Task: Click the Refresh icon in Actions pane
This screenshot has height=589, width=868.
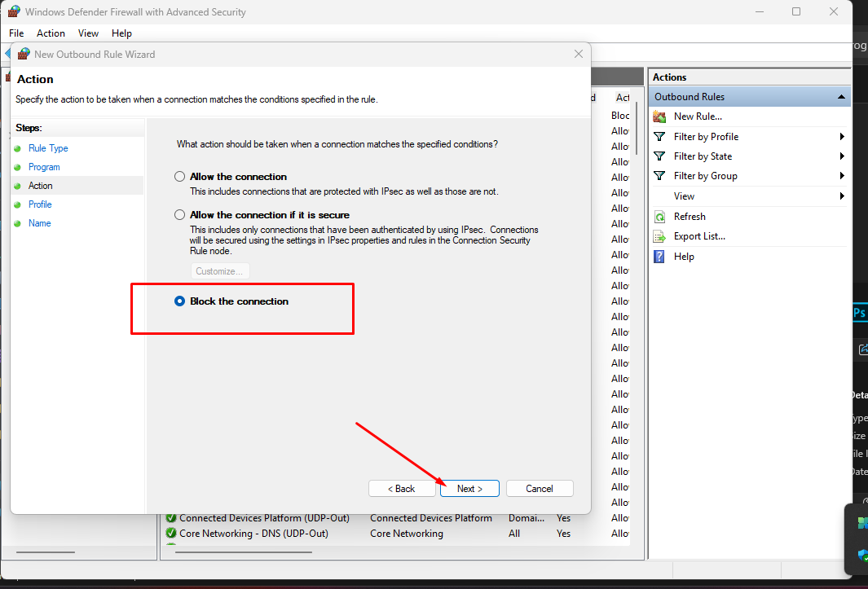Action: click(x=659, y=217)
